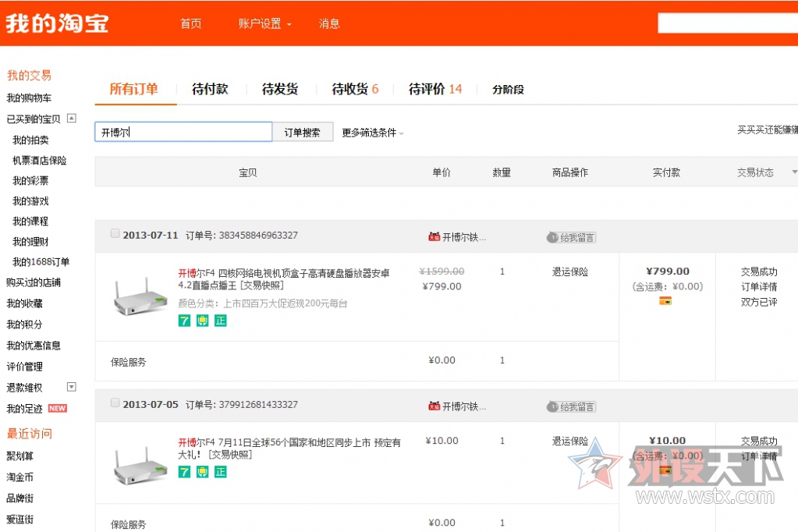Click the Tmall icon beside the 2013-07-05 order shop
This screenshot has width=798, height=532.
(434, 406)
